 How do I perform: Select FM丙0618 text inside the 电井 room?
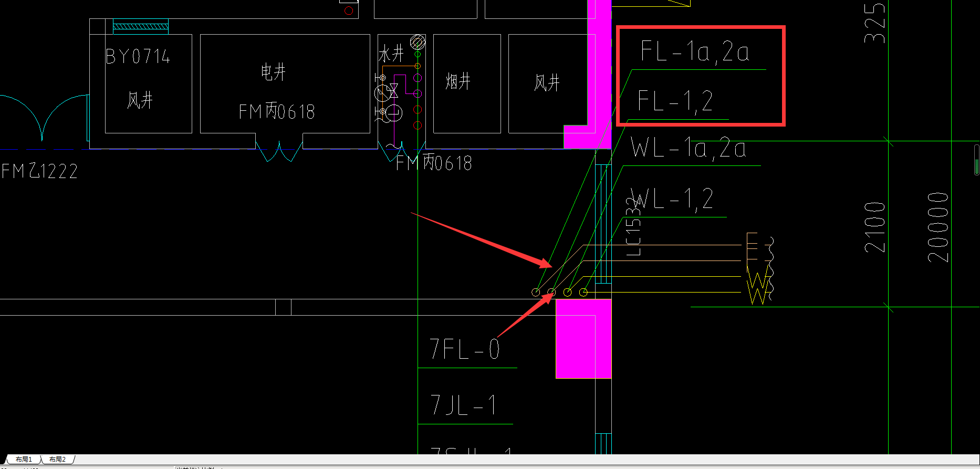pyautogui.click(x=277, y=111)
